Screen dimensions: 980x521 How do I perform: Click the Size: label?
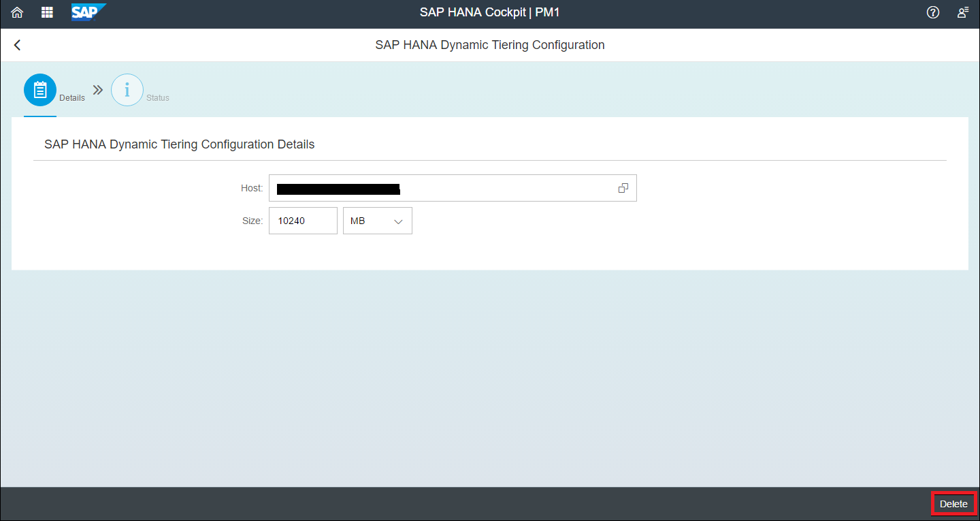[x=252, y=221]
